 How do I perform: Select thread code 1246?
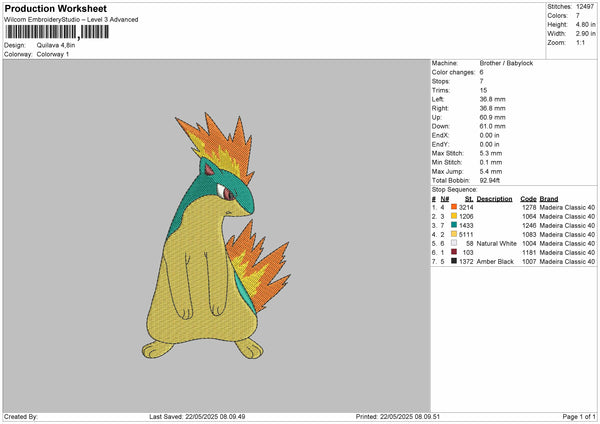click(529, 225)
